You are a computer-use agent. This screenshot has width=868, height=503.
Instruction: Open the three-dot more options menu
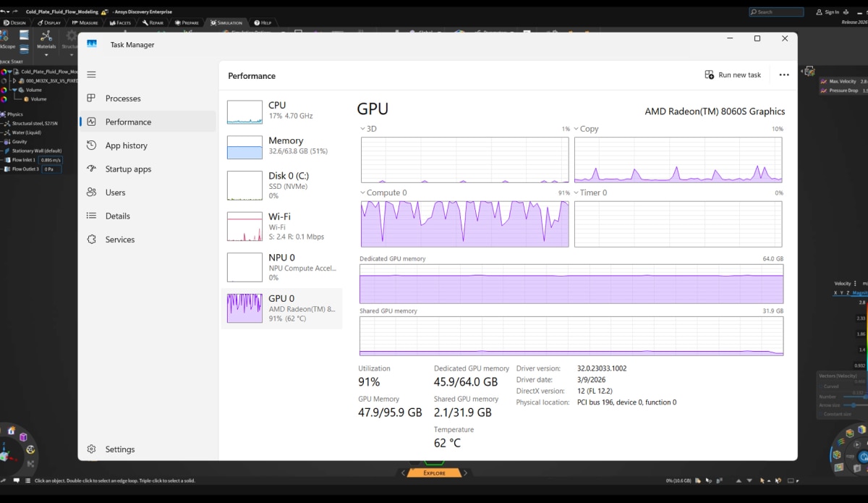tap(784, 75)
